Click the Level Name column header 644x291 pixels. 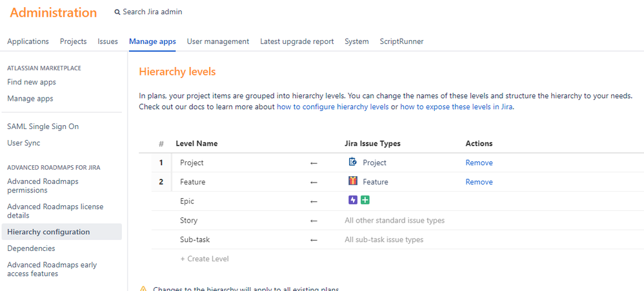197,143
